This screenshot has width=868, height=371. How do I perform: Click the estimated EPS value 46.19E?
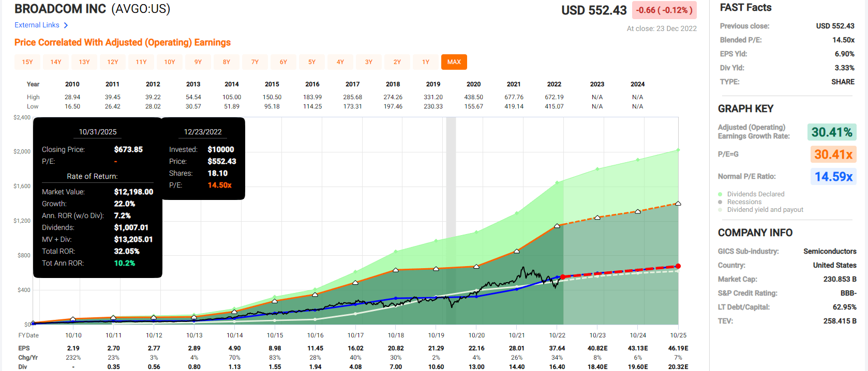(678, 348)
